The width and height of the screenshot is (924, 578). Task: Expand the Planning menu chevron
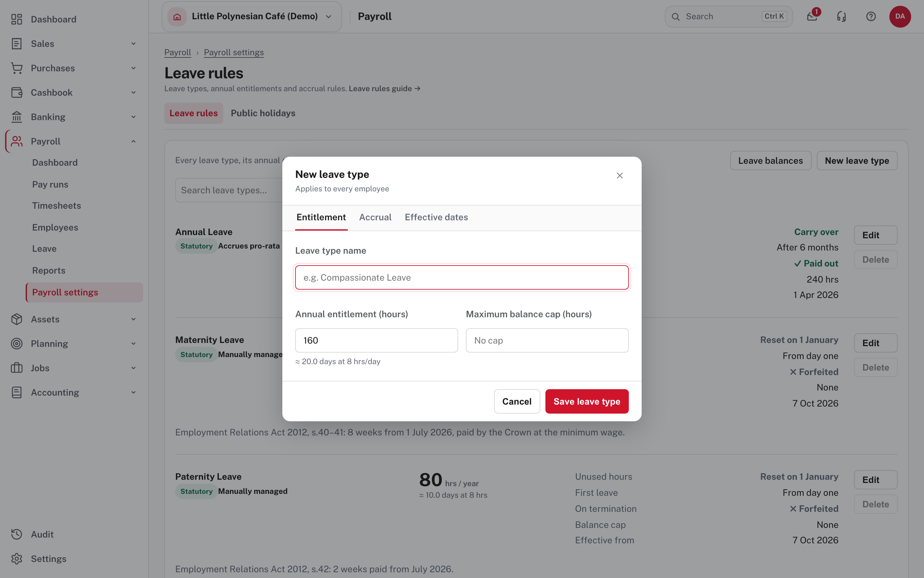coord(133,344)
